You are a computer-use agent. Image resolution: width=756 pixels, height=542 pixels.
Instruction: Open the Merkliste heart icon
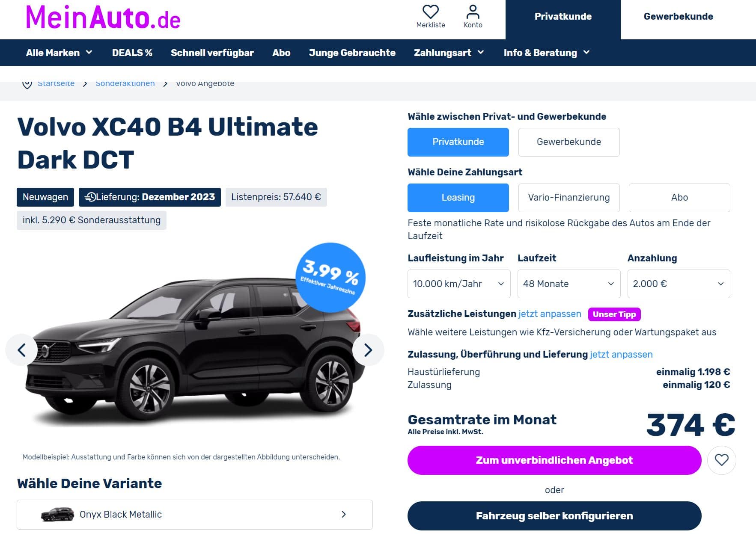point(430,12)
